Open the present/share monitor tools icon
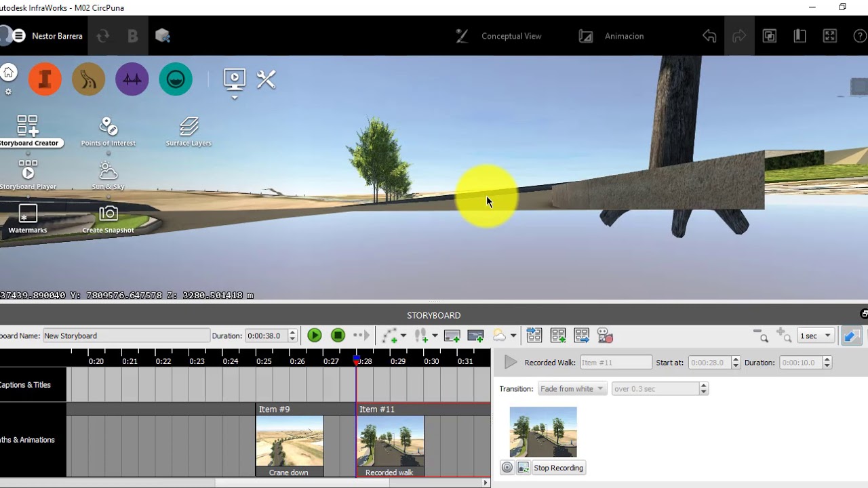The height and width of the screenshot is (488, 868). pyautogui.click(x=234, y=79)
